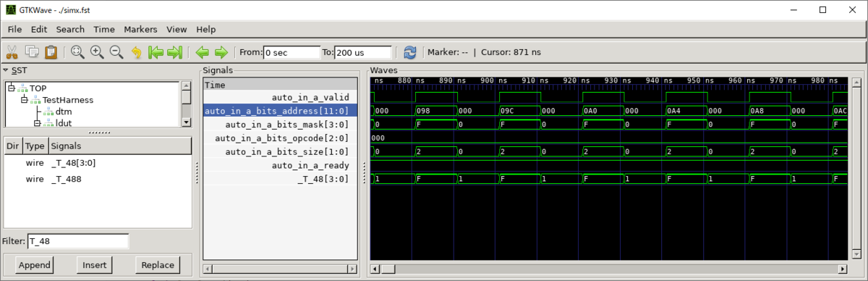
Task: Click the Paste clipboard icon
Action: pyautogui.click(x=51, y=52)
